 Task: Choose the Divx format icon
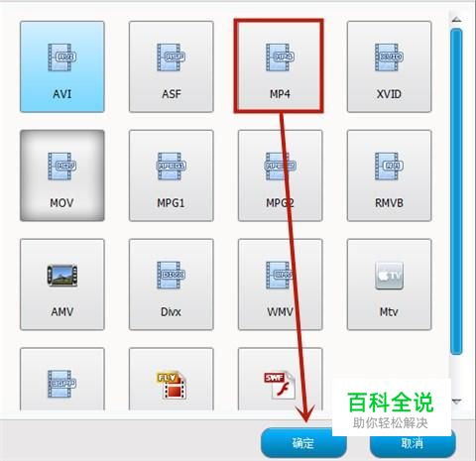[171, 275]
